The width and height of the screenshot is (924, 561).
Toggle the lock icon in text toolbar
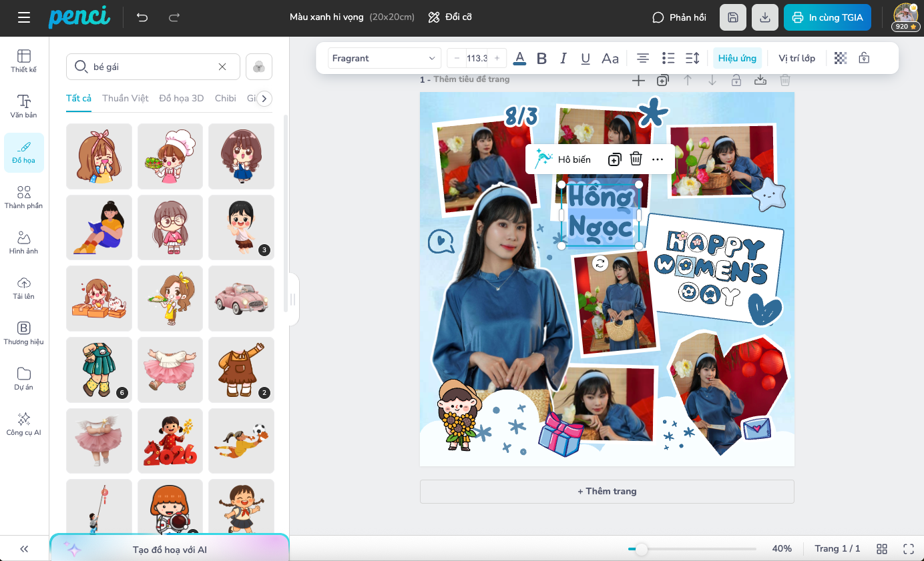(864, 58)
